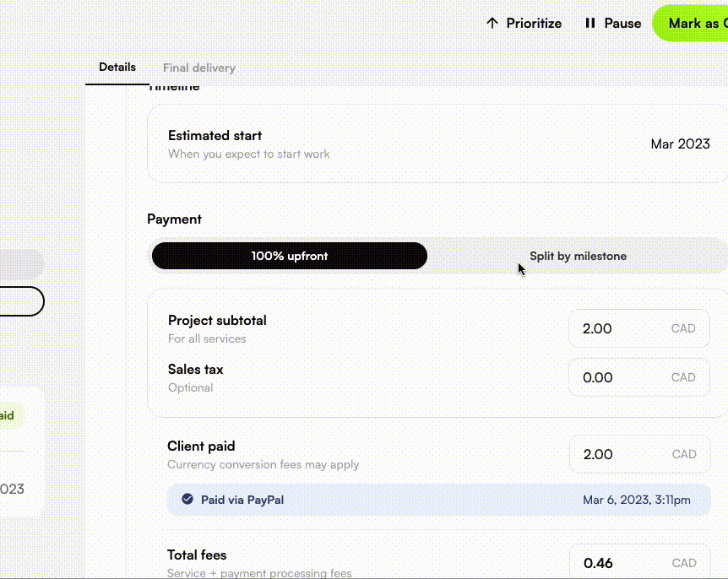Switch to the Final delivery tab

coord(198,68)
